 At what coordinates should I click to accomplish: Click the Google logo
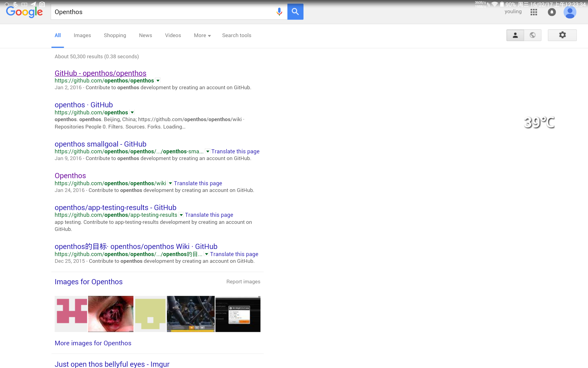[24, 12]
